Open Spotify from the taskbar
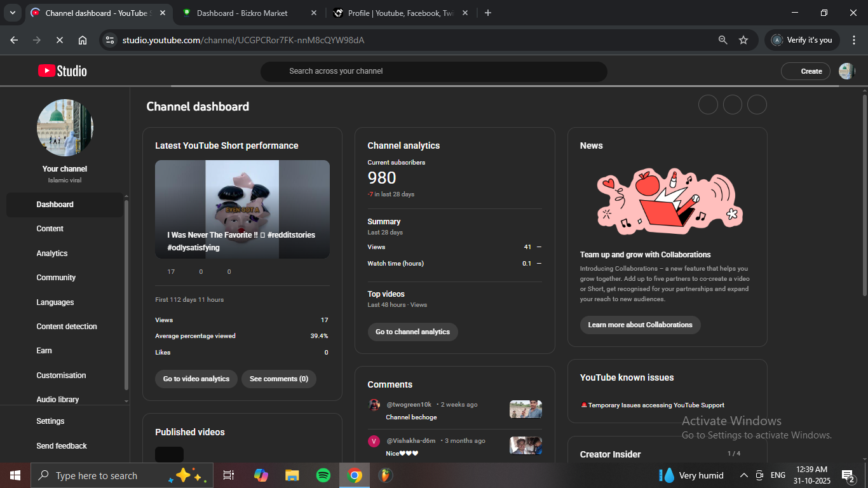This screenshot has width=868, height=488. tap(323, 475)
